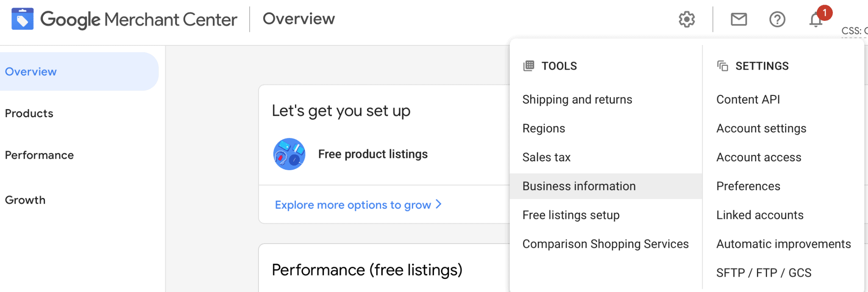Open Linked accounts settings

pyautogui.click(x=760, y=215)
